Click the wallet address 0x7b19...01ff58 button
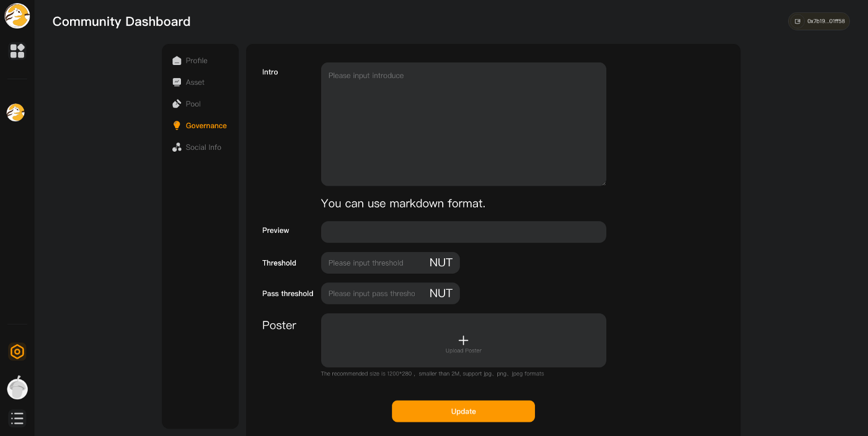The height and width of the screenshot is (436, 868). pos(819,21)
